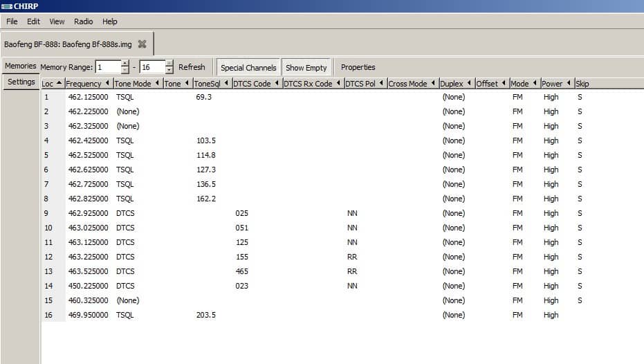Screen dimensions: 644x364
Task: Select DTCS code 023
Action: pos(242,286)
